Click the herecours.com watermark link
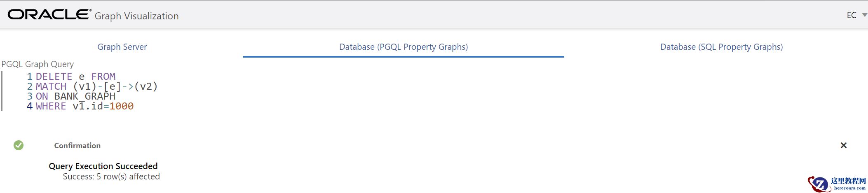 click(849, 188)
